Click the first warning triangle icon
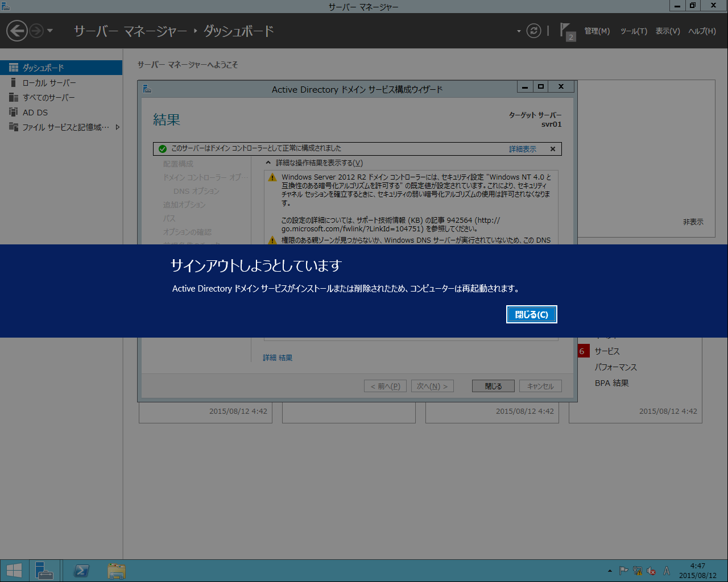Image resolution: width=728 pixels, height=582 pixels. click(x=272, y=177)
